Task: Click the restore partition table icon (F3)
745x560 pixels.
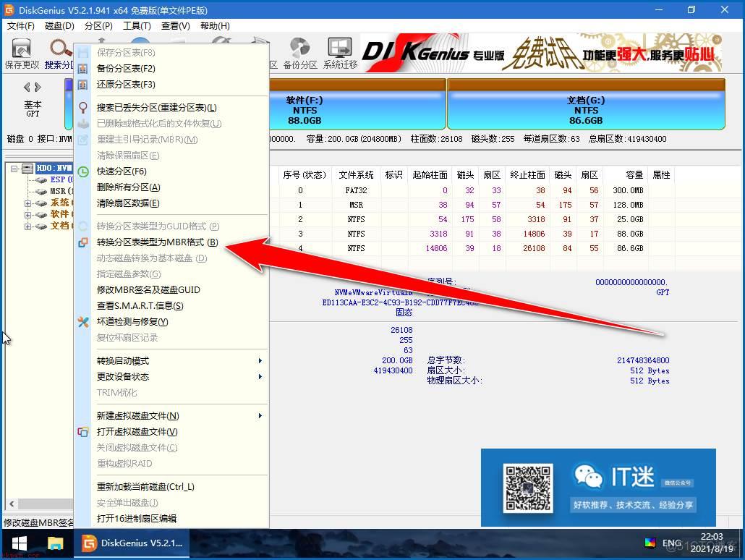Action: click(82, 85)
